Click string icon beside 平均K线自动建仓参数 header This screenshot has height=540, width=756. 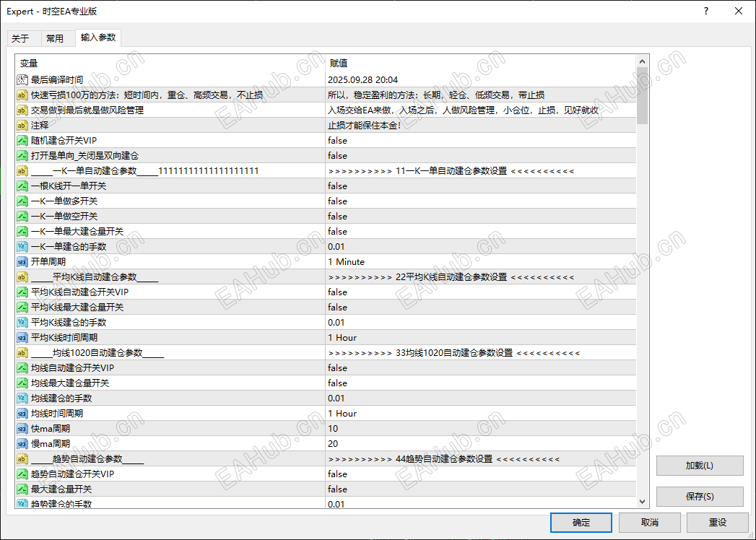tap(22, 277)
